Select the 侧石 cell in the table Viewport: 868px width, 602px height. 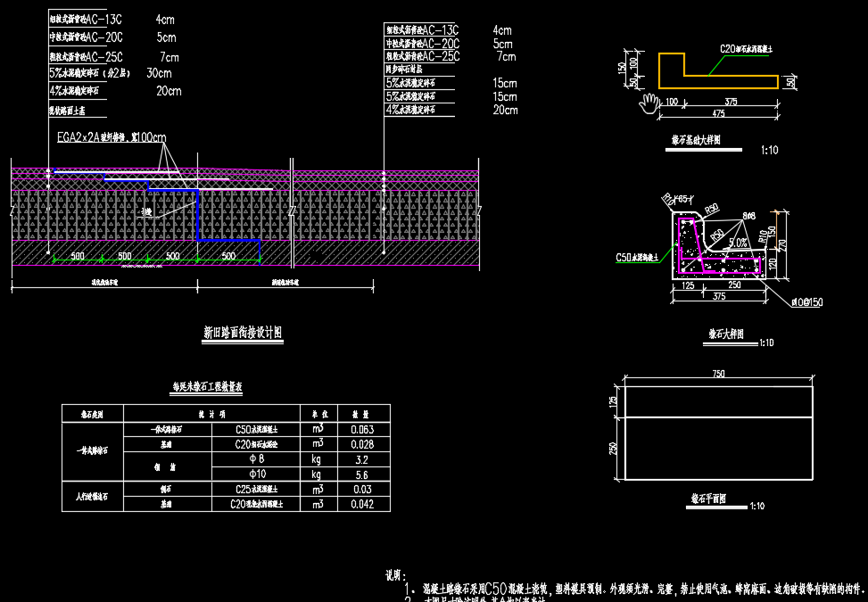click(166, 489)
